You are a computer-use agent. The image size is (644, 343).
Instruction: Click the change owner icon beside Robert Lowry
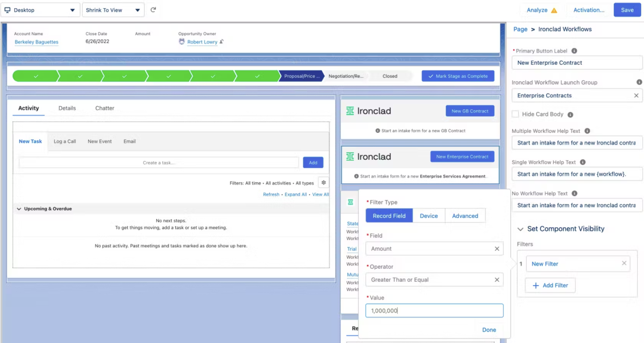[x=222, y=41]
